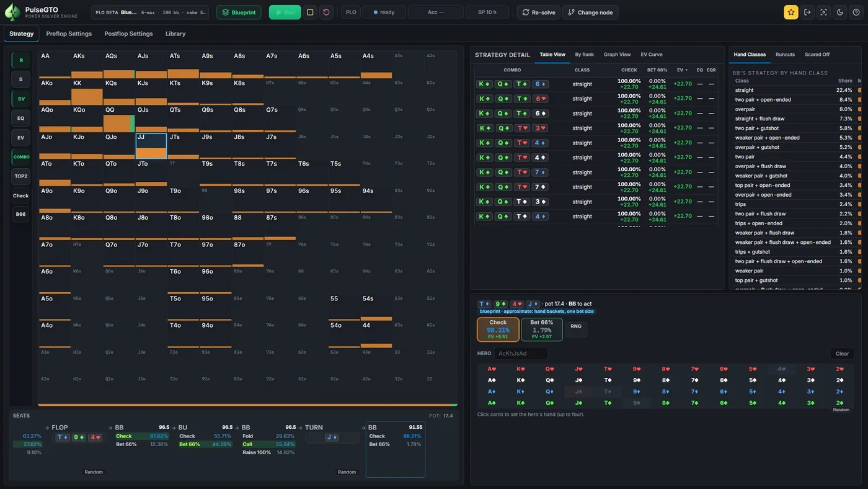Click Re-solve with the refresh icon
Screen dimensions: 868x489
click(x=538, y=12)
